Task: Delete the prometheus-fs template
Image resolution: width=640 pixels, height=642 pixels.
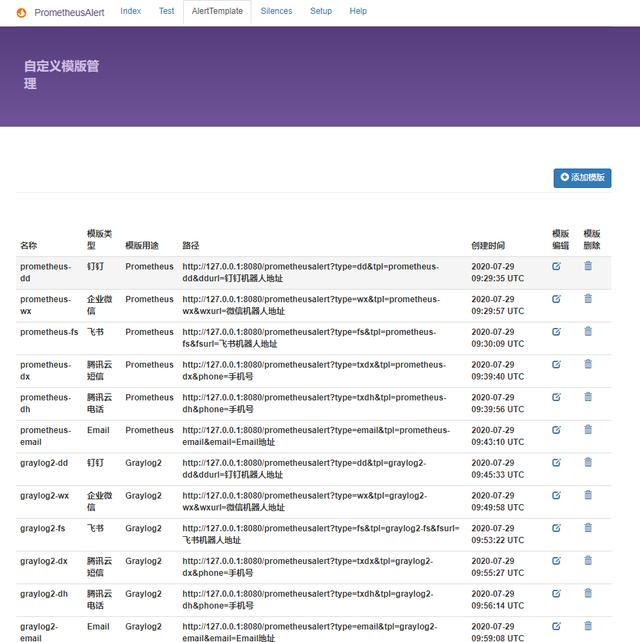Action: (588, 332)
